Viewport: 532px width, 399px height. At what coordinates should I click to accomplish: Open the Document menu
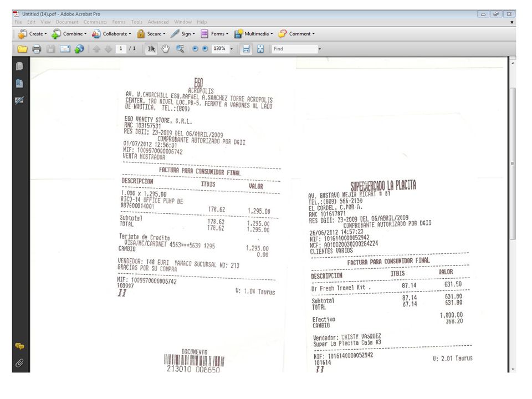tap(67, 22)
